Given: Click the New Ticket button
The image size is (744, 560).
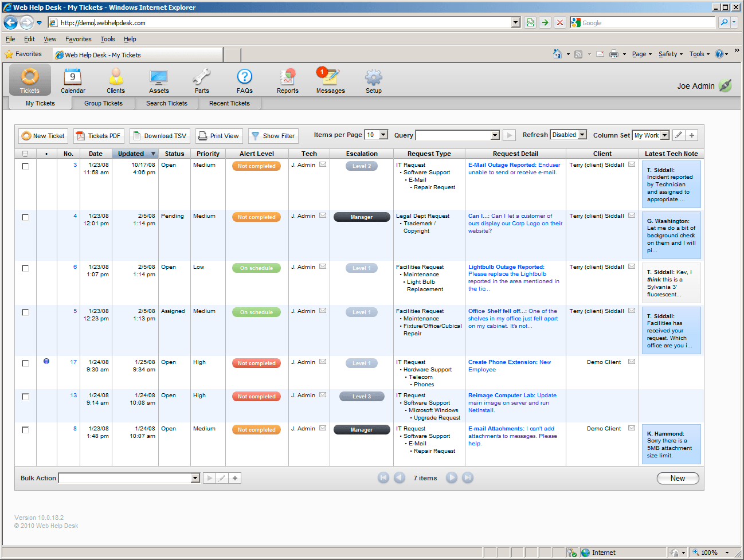Looking at the screenshot, I should [43, 136].
